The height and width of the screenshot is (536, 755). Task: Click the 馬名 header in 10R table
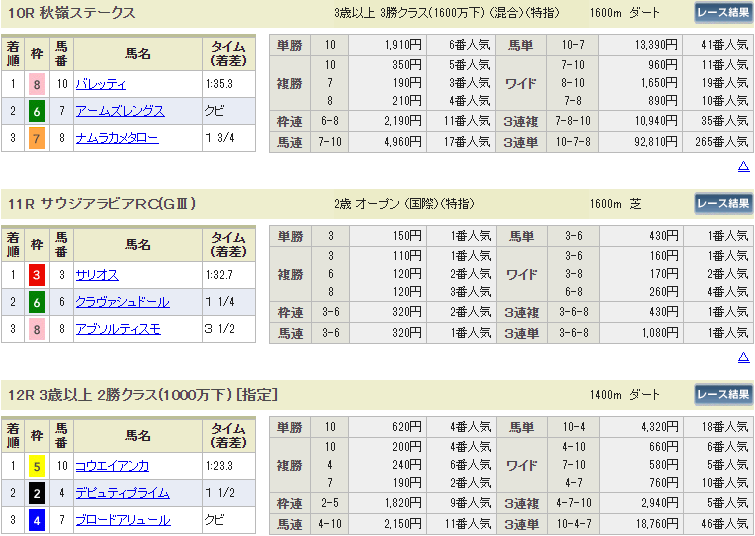[138, 54]
